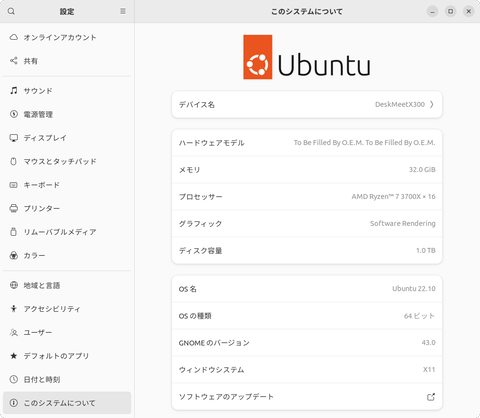Open リムーバブルメディア settings
Viewport: 480px width, 418px height.
67,232
